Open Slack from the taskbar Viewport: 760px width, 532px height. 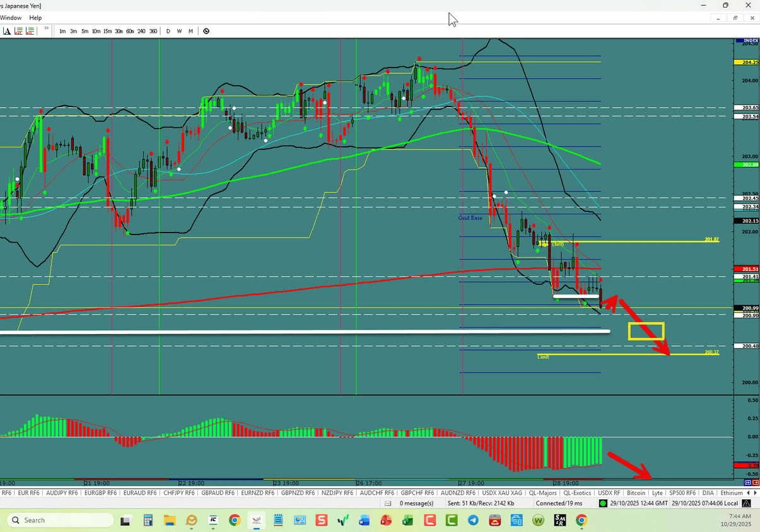coord(320,520)
